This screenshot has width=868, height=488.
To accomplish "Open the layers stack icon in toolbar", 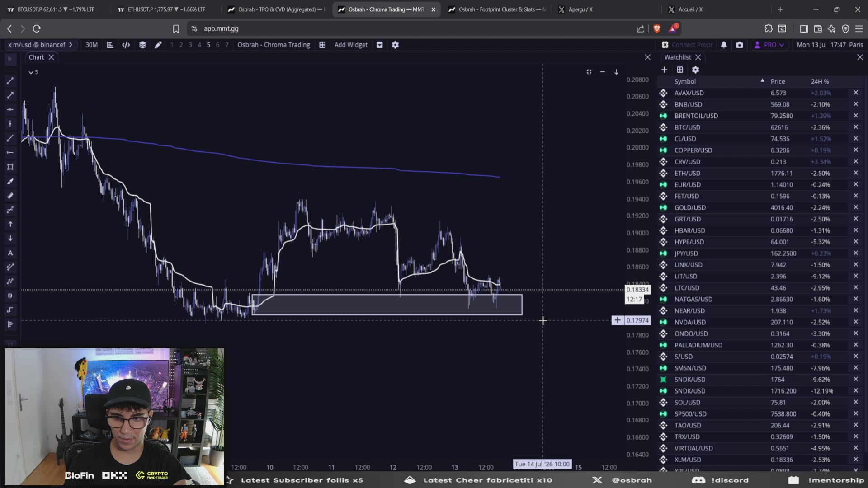I will (x=142, y=45).
